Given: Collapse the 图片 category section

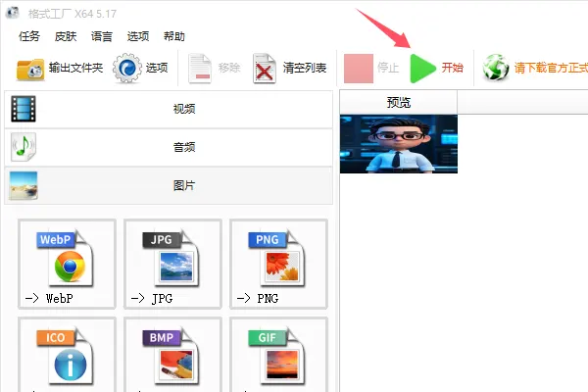Looking at the screenshot, I should tap(169, 185).
